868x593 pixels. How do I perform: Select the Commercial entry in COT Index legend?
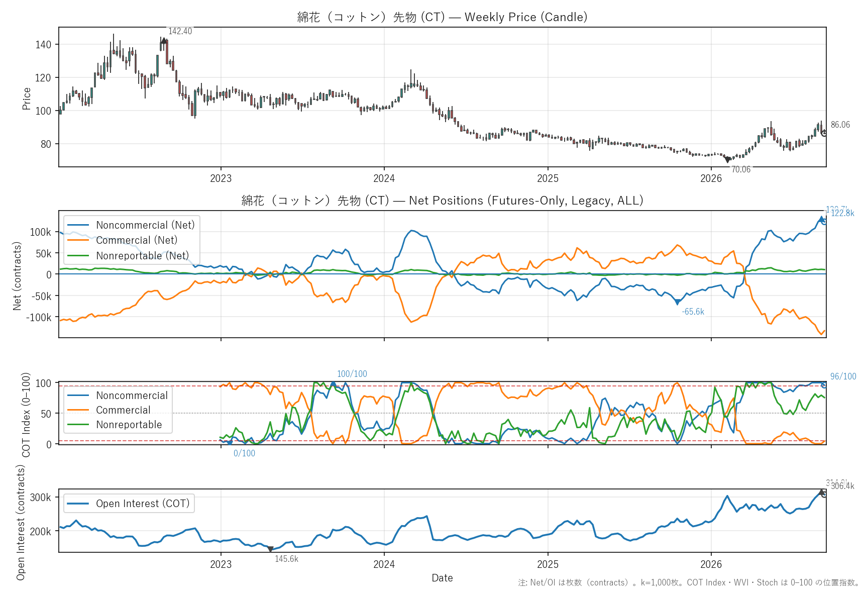click(123, 410)
